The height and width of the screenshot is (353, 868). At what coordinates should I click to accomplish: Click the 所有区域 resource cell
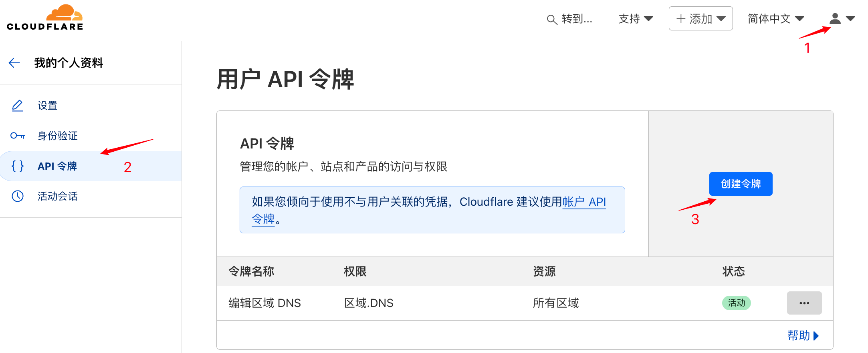tap(556, 303)
